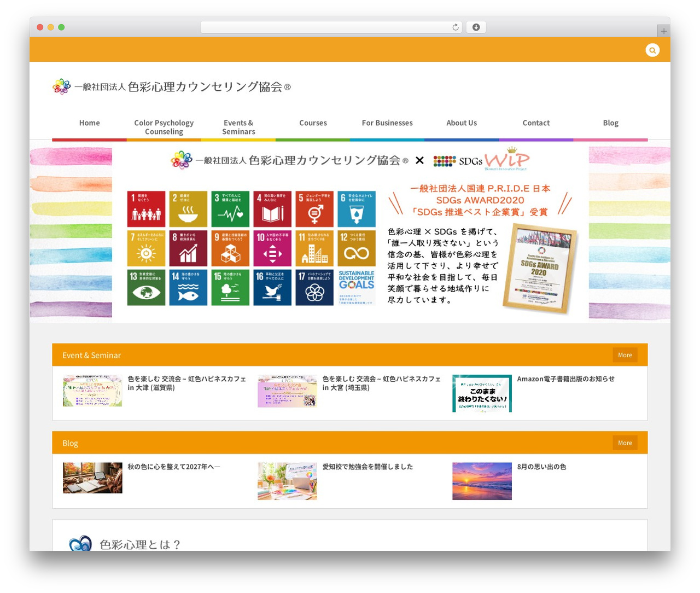Image resolution: width=700 pixels, height=593 pixels.
Task: Open a new browser tab with plus
Action: (663, 31)
